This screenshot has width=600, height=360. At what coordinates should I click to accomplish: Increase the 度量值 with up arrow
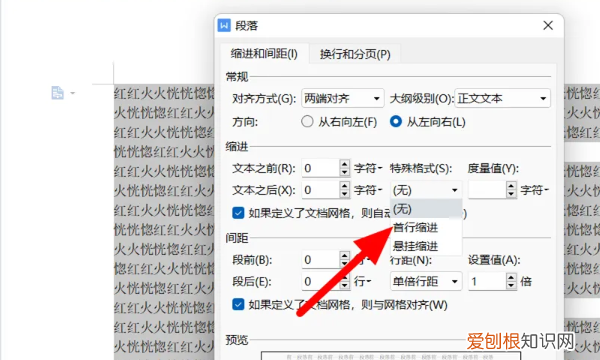click(511, 186)
